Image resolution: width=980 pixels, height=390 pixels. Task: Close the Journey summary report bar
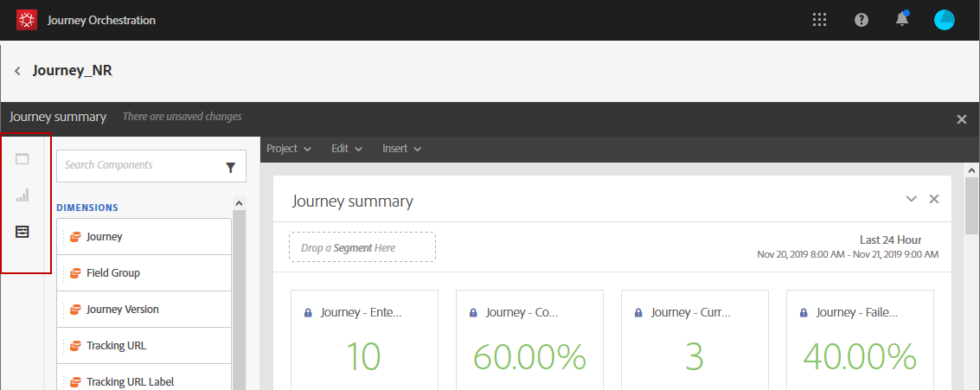point(962,119)
